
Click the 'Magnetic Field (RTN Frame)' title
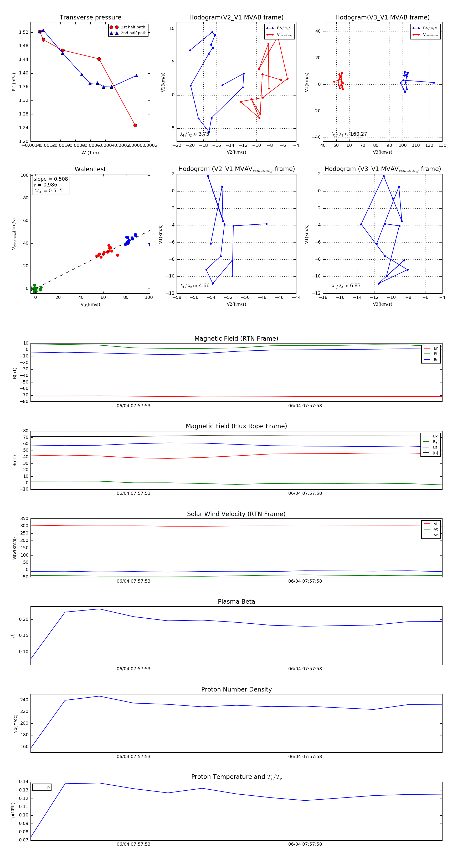pyautogui.click(x=236, y=339)
